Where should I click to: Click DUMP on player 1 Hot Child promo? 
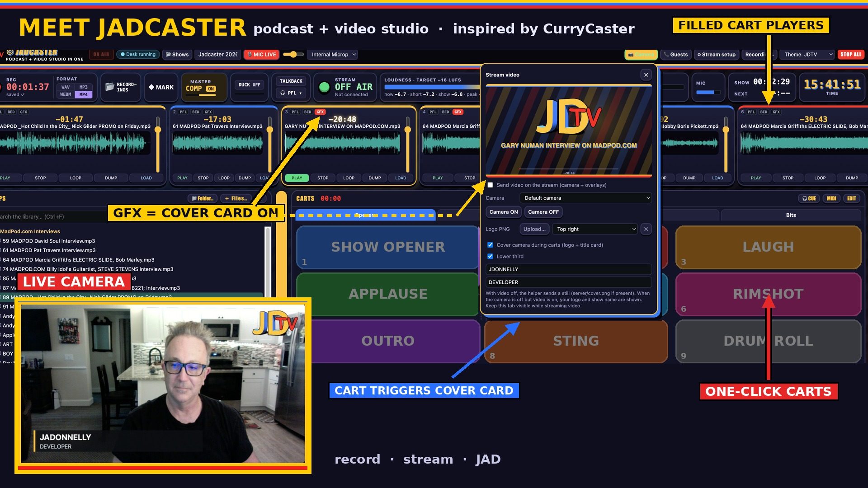pyautogui.click(x=111, y=178)
